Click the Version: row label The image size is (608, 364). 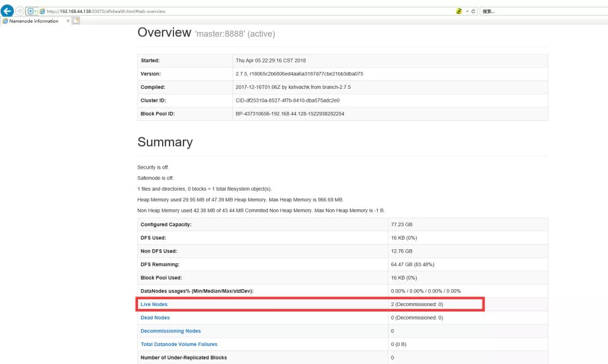[x=150, y=74]
